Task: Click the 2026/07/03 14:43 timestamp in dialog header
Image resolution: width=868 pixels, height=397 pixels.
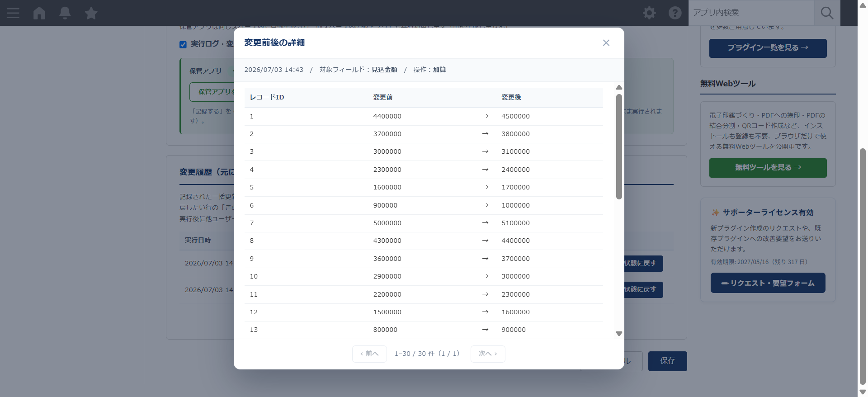Action: tap(274, 70)
